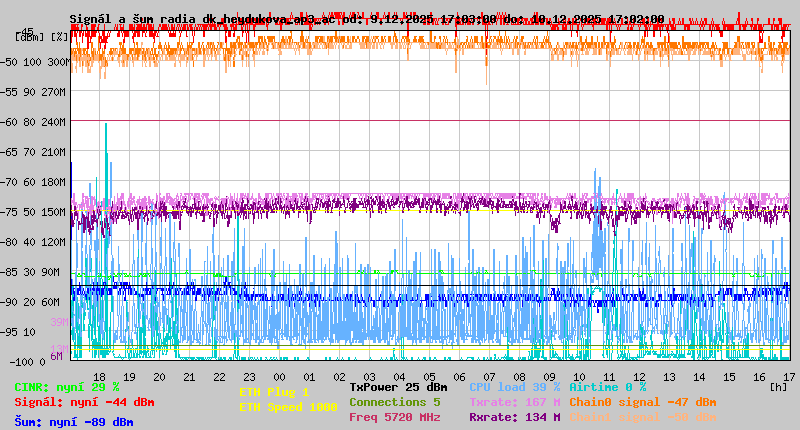Screen dimensions: 800x430
Task: Click hour label "15" on time axis
Action: tap(730, 377)
